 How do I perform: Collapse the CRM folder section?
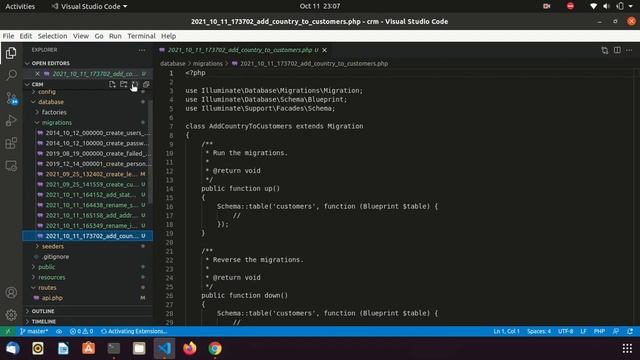[x=37, y=84]
